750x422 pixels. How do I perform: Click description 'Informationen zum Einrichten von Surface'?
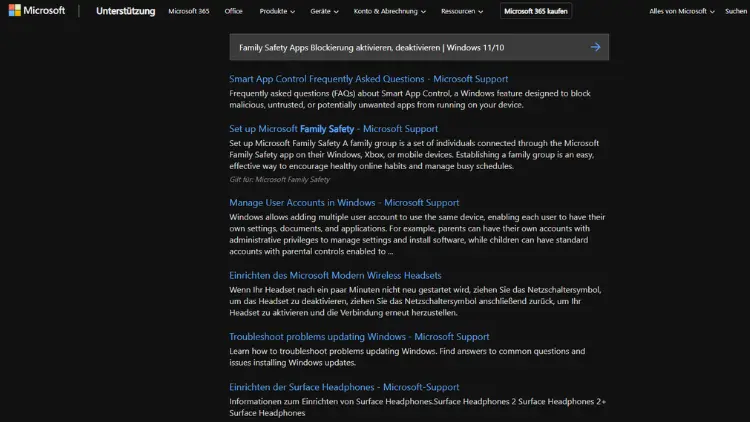click(x=418, y=407)
